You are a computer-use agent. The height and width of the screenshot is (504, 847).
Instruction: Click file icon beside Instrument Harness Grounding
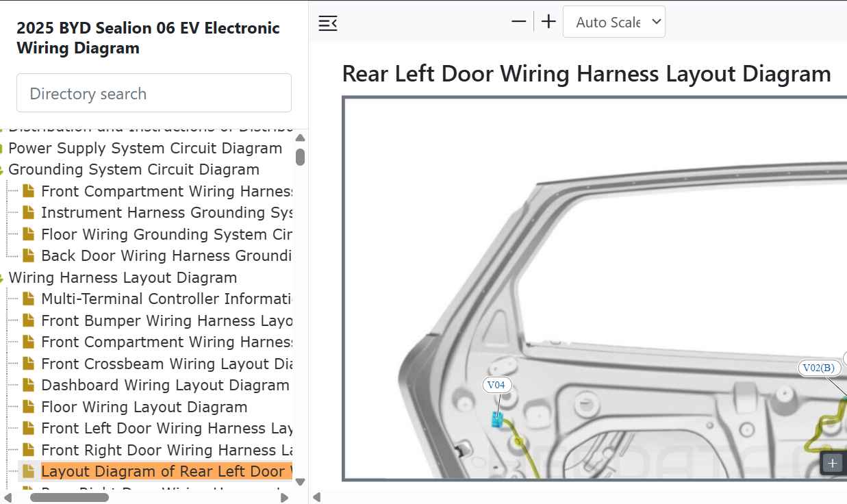pos(28,212)
